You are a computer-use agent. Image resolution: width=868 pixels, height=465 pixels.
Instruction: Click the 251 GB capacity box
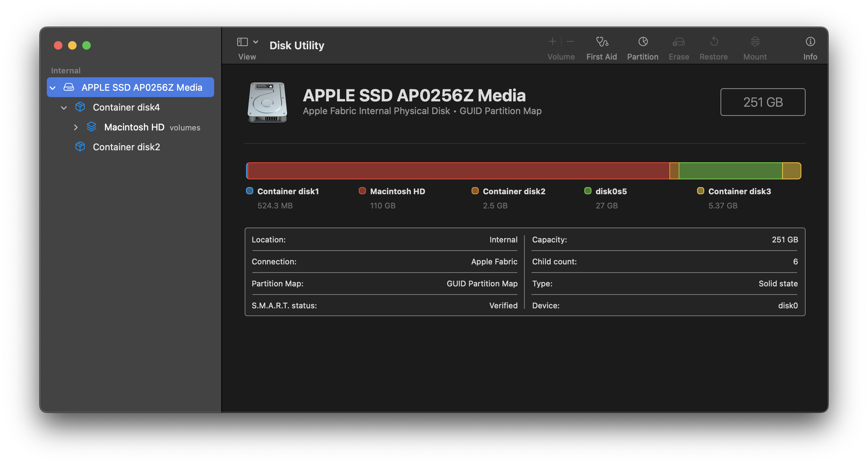pos(762,102)
